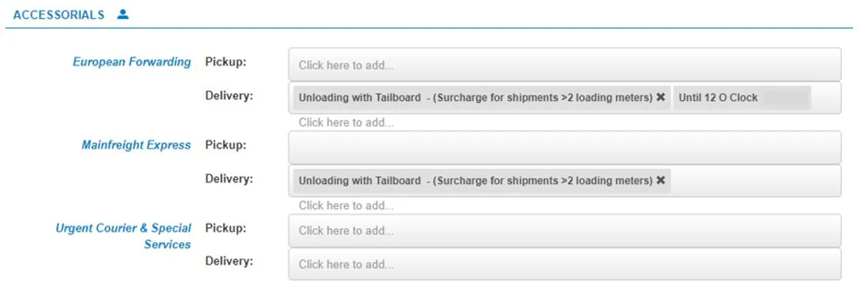Open Urgent Courier & Special Services link
868x294 pixels.
coord(123,236)
